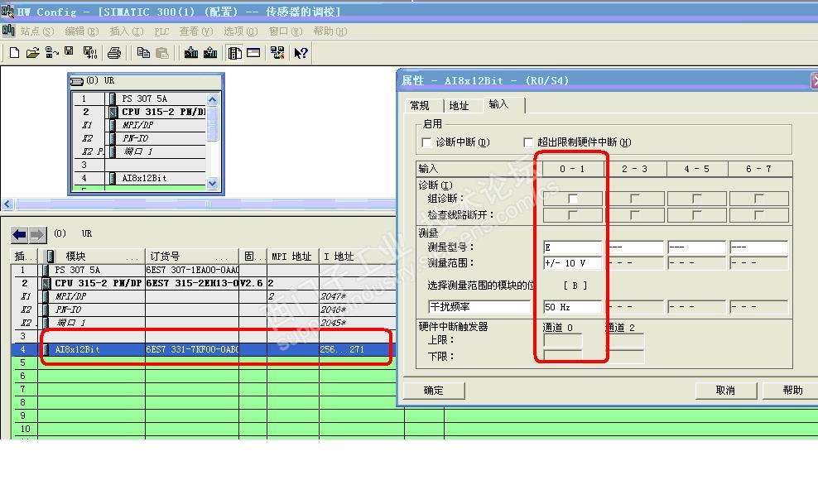The image size is (818, 504).
Task: Click the rack view scroll-up arrow
Action: [x=212, y=99]
